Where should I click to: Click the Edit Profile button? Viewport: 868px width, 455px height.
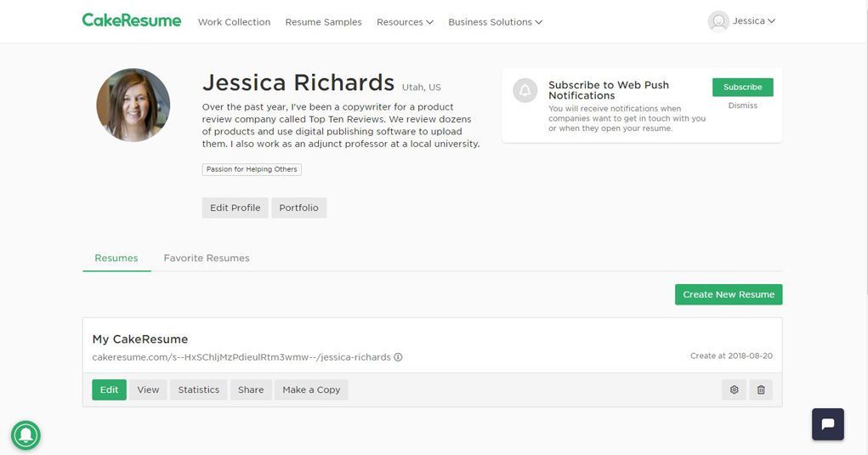pyautogui.click(x=235, y=208)
